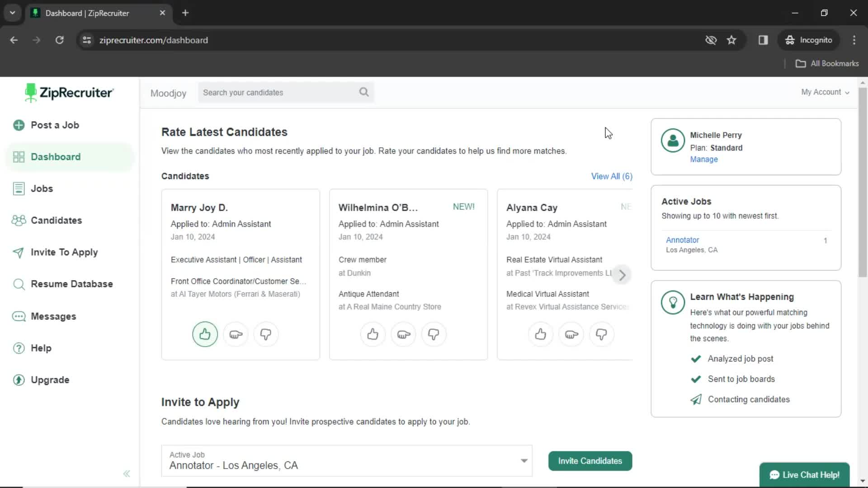868x488 pixels.
Task: Click on Annotator active job link
Action: pyautogui.click(x=683, y=239)
